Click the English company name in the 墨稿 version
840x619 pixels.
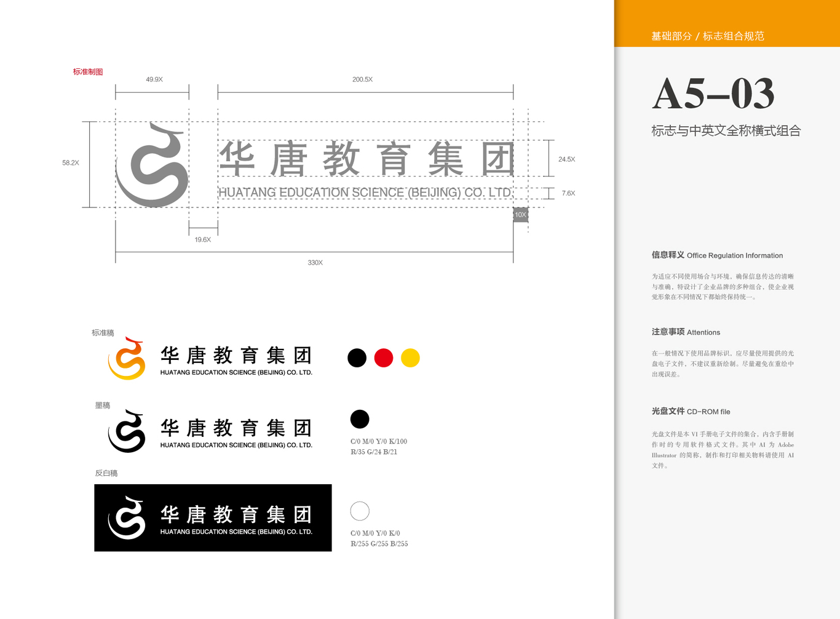click(x=236, y=445)
